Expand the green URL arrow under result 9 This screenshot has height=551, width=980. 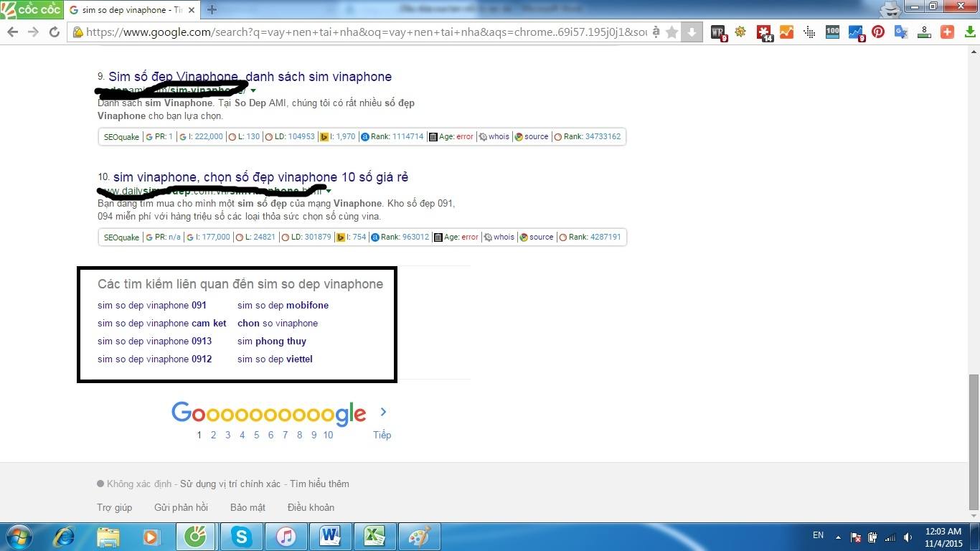253,90
